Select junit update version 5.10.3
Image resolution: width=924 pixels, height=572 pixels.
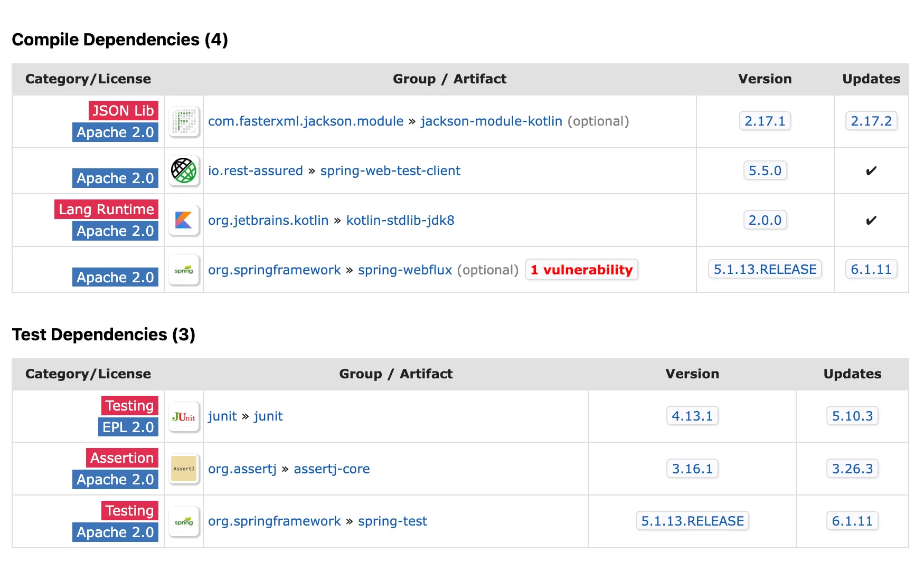pos(852,416)
